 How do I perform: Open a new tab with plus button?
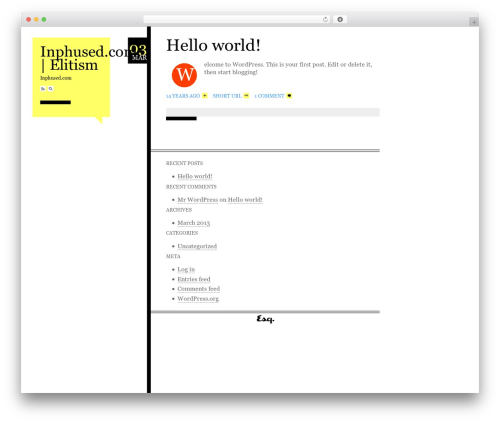click(x=474, y=22)
